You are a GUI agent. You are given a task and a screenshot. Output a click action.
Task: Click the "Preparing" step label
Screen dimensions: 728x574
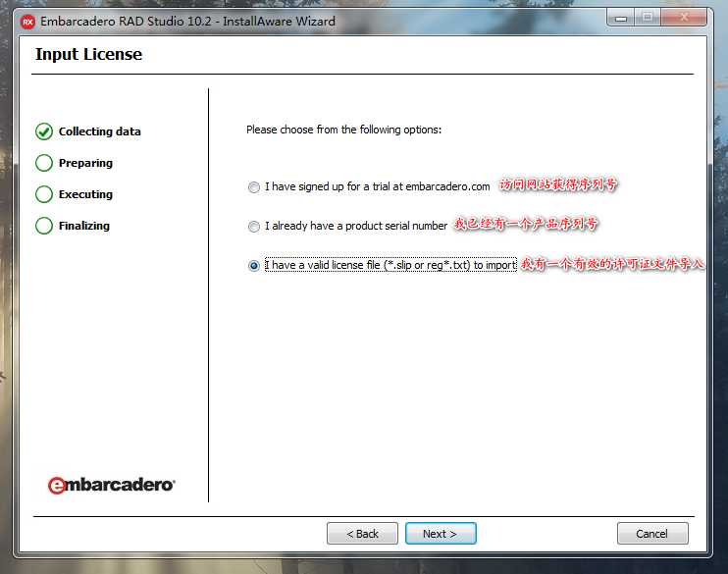point(86,163)
